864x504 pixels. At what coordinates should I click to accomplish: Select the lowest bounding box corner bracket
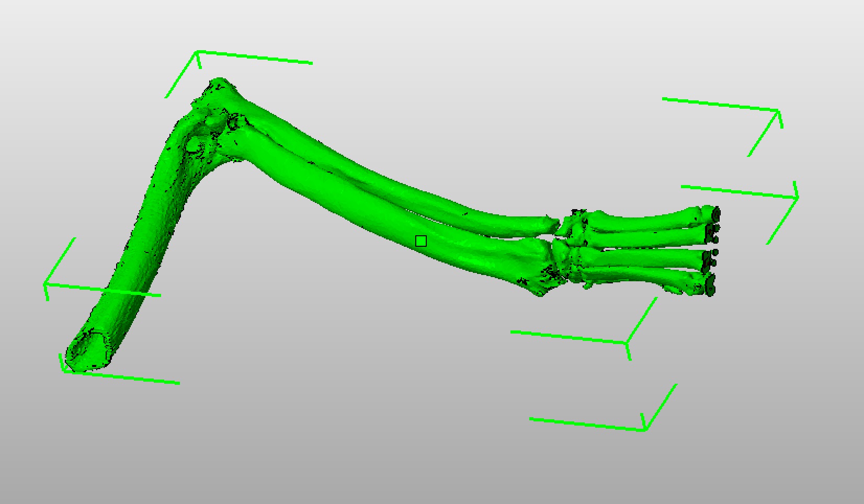pyautogui.click(x=645, y=429)
